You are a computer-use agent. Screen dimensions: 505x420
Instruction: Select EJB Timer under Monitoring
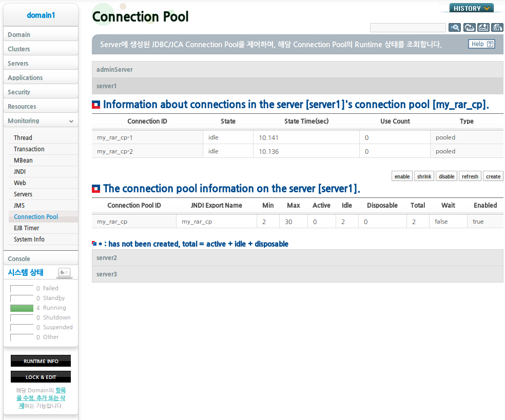[x=43, y=228]
